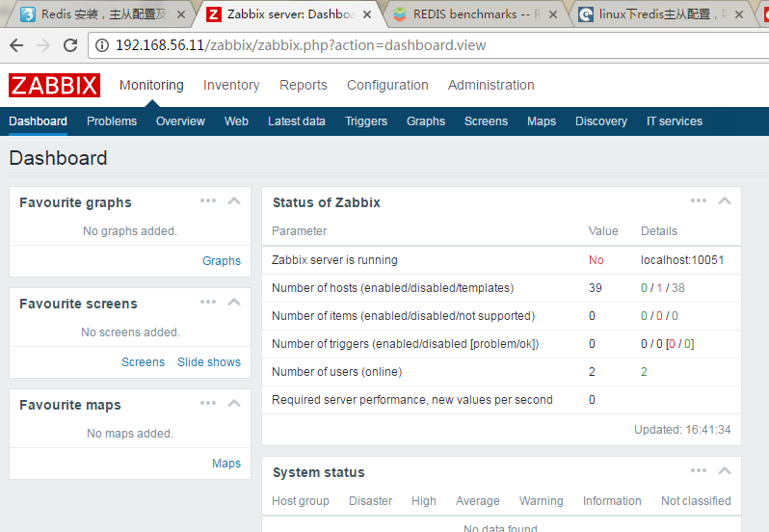769x532 pixels.
Task: Go to the Problems submenu page
Action: click(x=112, y=121)
